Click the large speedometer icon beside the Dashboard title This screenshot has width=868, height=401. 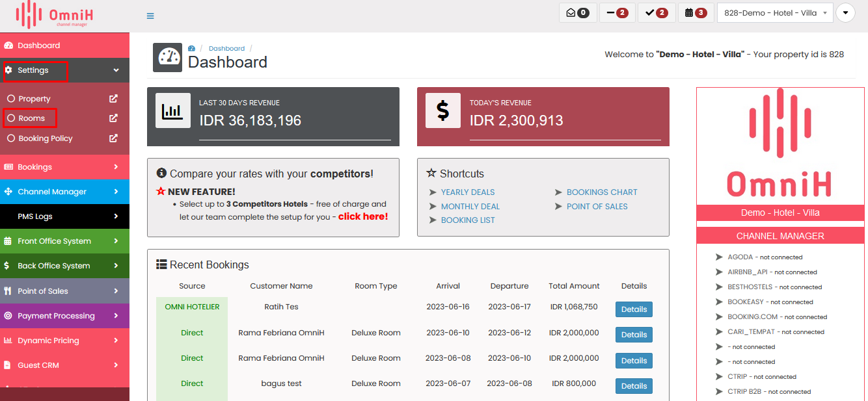[167, 57]
